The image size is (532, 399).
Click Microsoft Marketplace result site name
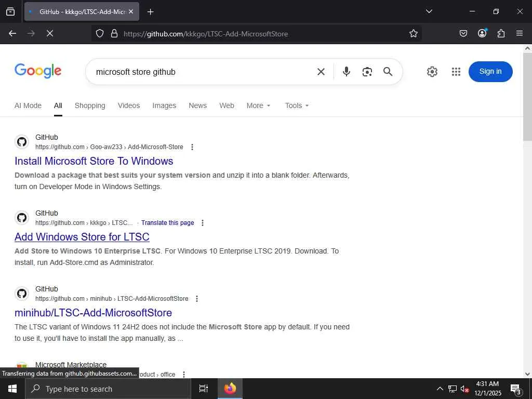pos(71,365)
